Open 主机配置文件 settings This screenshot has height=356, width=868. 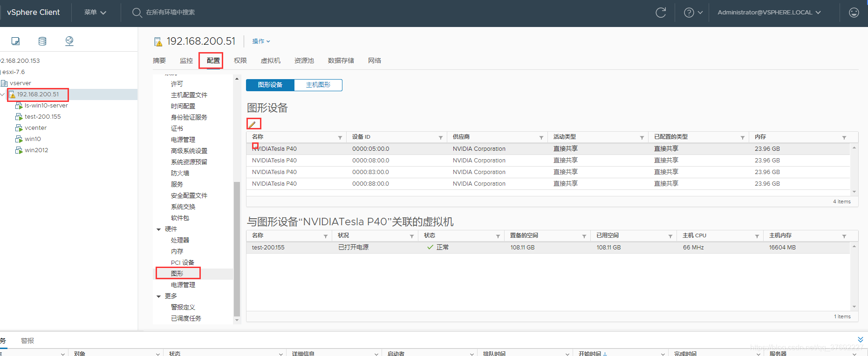coord(189,95)
